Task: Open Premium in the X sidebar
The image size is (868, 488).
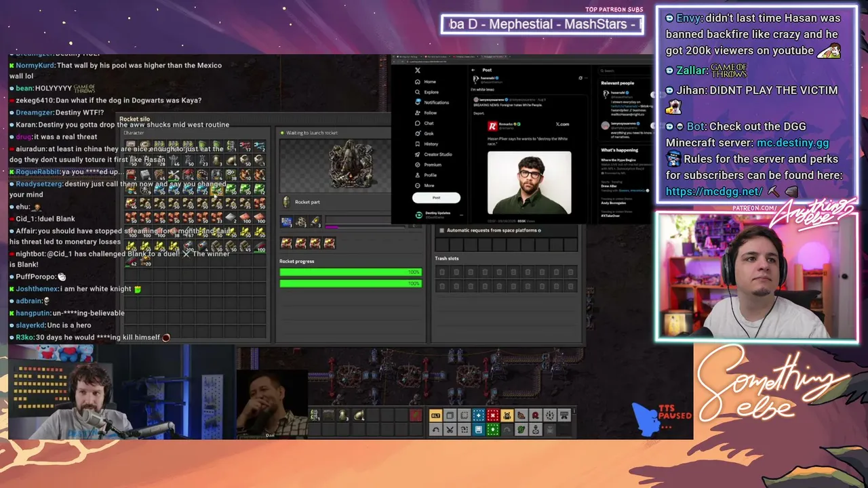Action: click(428, 165)
